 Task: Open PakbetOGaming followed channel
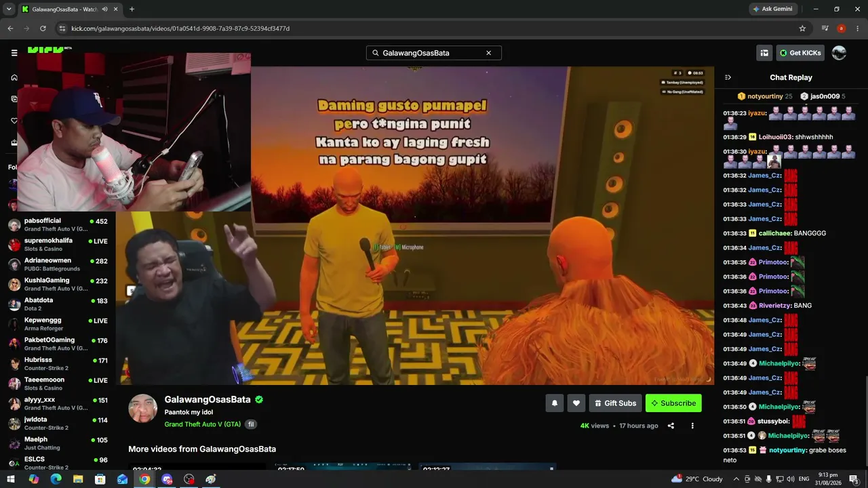tap(58, 344)
